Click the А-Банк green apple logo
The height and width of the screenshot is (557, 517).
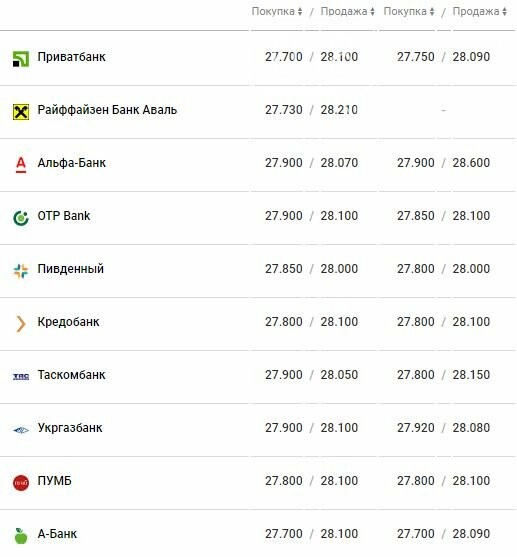[21, 536]
